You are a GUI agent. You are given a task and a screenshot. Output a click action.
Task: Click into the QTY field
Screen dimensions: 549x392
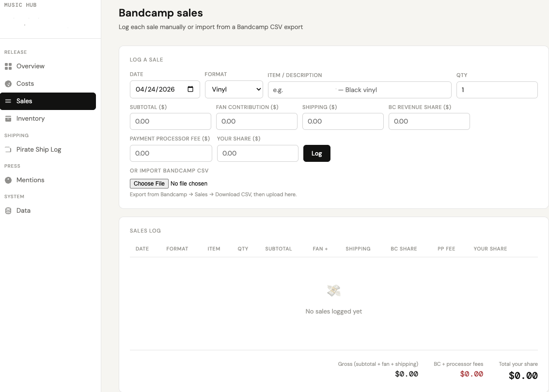[497, 90]
